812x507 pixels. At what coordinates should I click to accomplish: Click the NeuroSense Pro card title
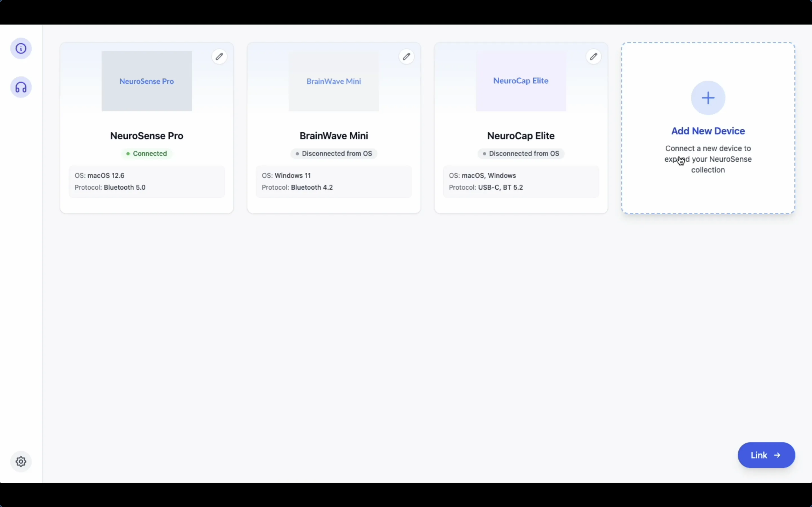tap(147, 136)
